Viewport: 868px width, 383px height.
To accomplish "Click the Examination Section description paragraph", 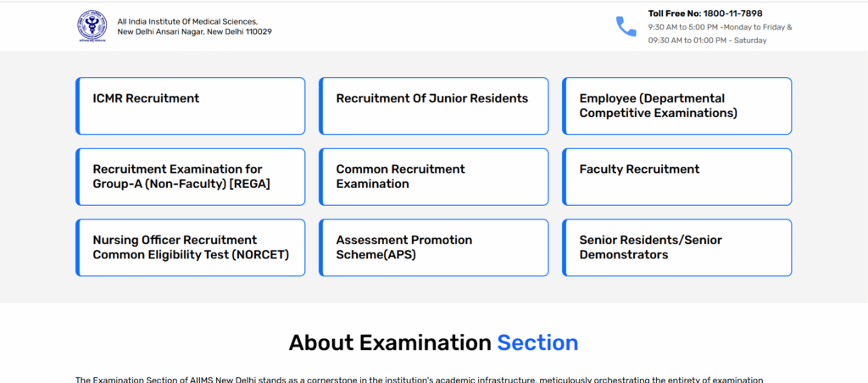I will point(420,380).
